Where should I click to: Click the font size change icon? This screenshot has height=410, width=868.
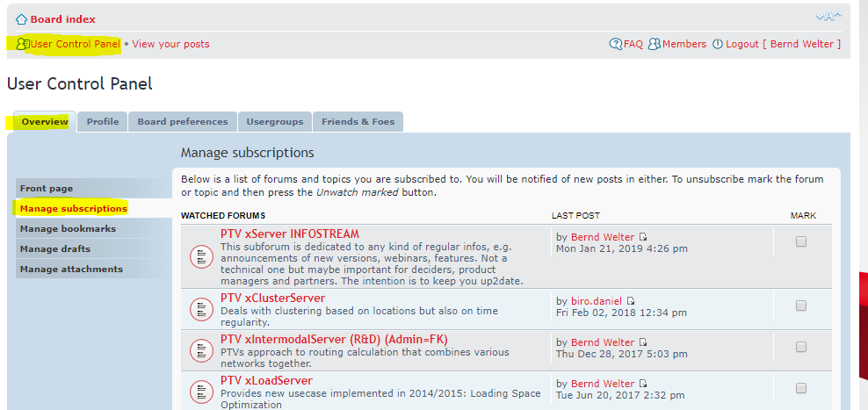point(828,17)
